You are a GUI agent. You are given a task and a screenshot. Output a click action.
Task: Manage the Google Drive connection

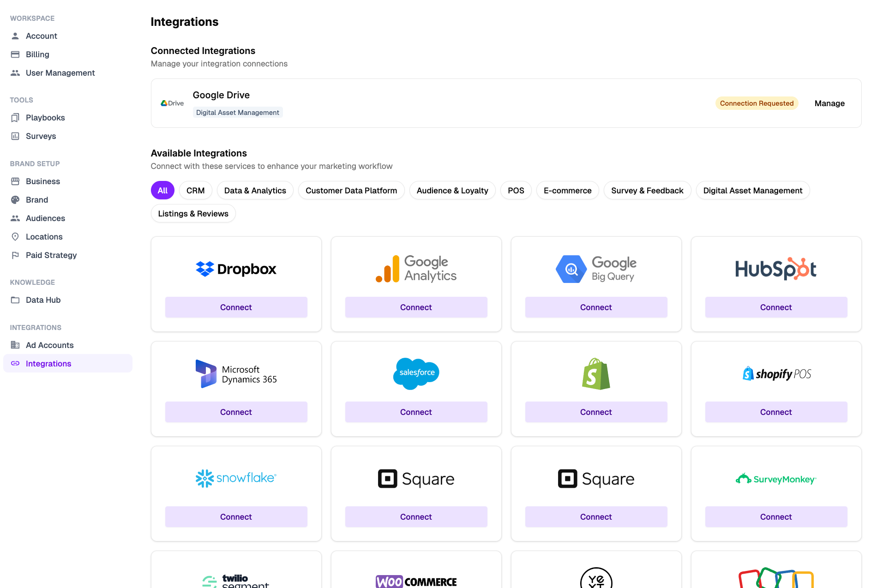(x=829, y=103)
